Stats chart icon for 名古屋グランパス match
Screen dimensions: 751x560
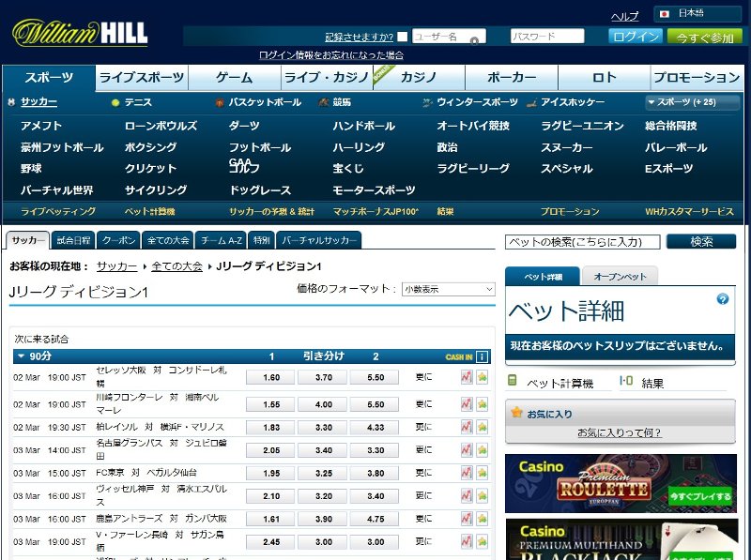[x=467, y=450]
